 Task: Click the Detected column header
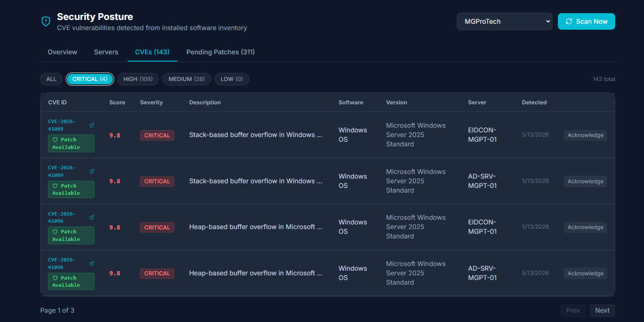534,102
